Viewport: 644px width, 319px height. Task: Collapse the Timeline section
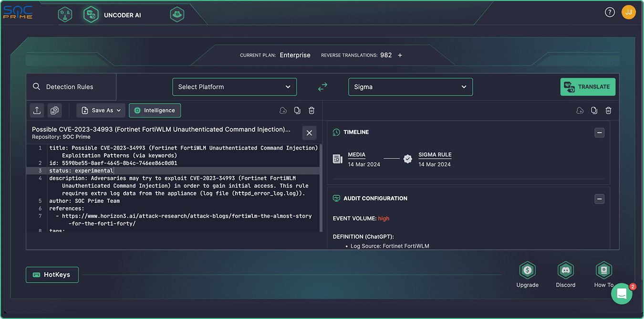[x=600, y=132]
